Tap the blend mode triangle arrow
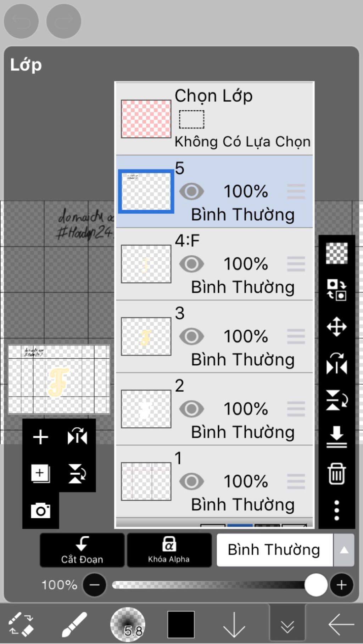 tap(344, 550)
